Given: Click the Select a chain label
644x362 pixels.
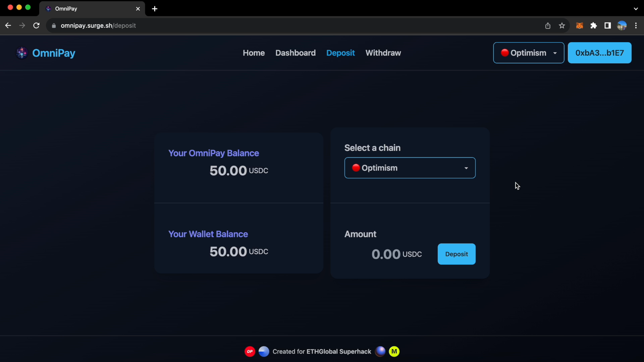Looking at the screenshot, I should (372, 148).
